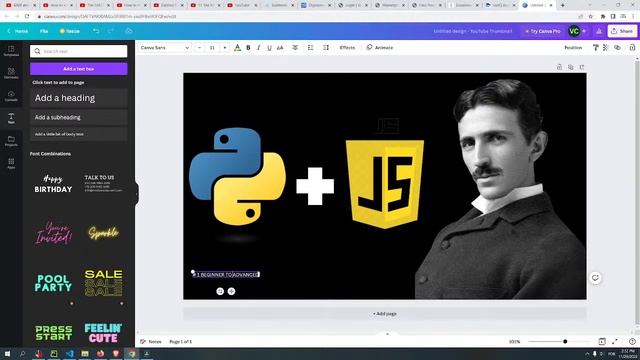This screenshot has width=640, height=360.
Task: Change text alignment
Action: tap(295, 48)
